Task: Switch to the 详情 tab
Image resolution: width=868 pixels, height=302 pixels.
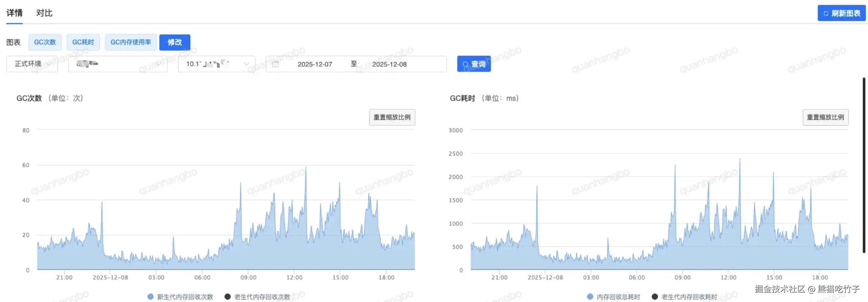Action: (14, 13)
